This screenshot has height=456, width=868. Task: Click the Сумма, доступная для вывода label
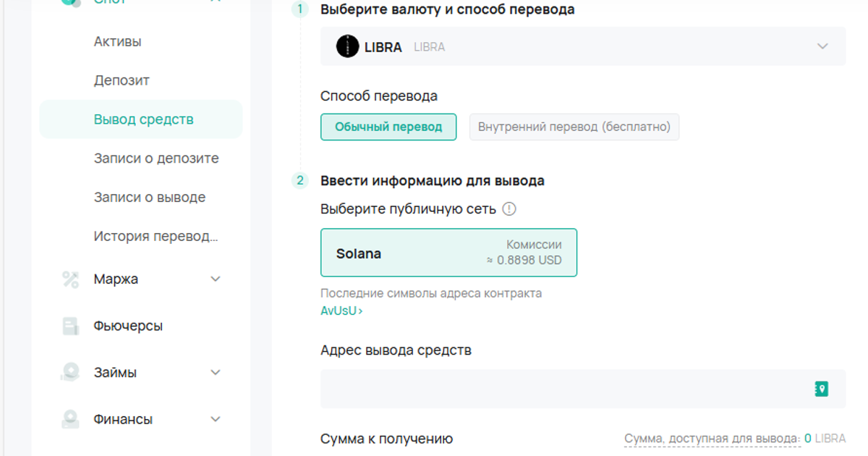click(x=712, y=439)
